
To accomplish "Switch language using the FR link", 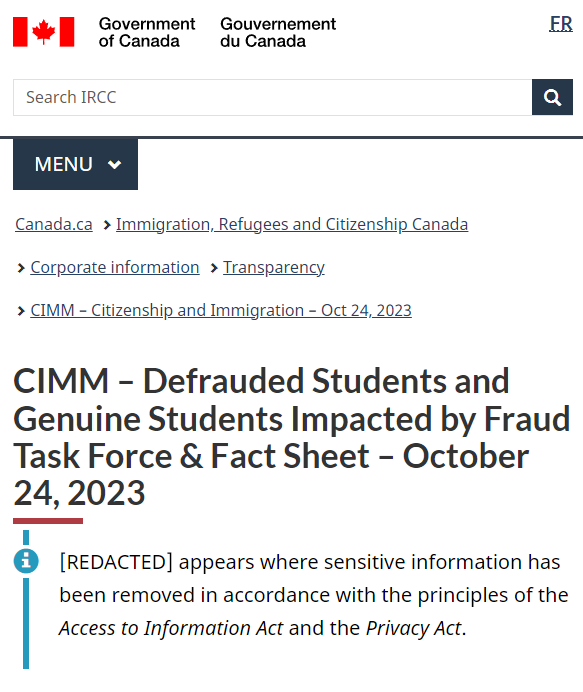I will pos(561,24).
